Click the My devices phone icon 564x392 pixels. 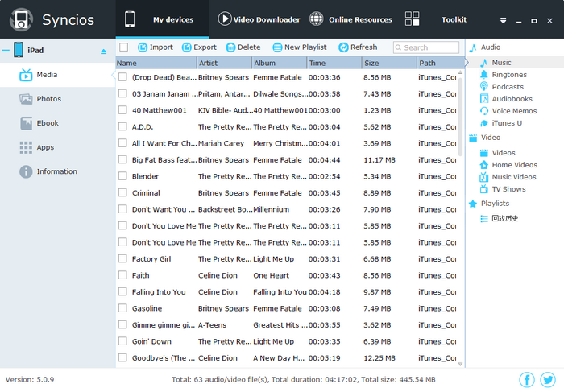130,19
